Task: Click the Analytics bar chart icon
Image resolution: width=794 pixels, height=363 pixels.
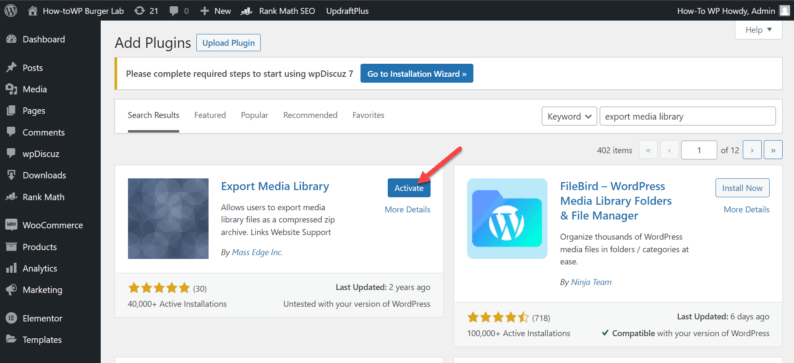Action: pyautogui.click(x=11, y=268)
